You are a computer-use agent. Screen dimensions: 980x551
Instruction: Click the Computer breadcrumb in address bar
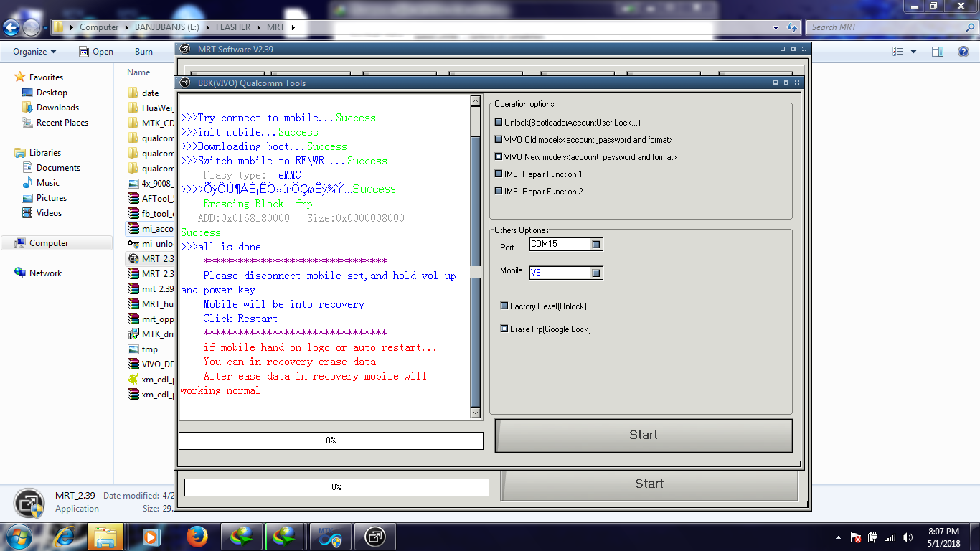(99, 27)
